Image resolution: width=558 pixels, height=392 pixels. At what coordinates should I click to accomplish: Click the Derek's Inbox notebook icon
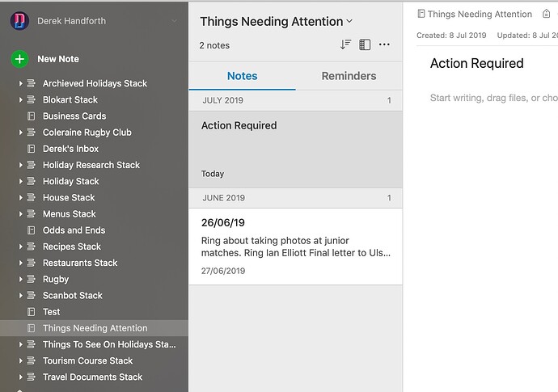click(32, 149)
